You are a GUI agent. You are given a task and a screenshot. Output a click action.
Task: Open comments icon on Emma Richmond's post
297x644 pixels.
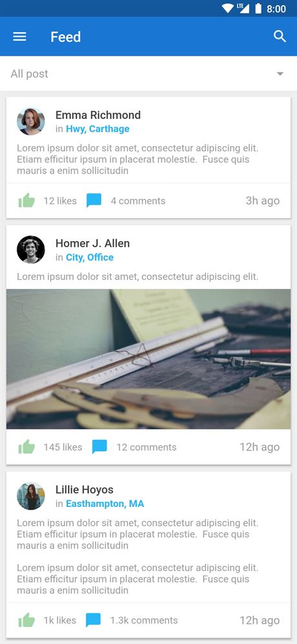pos(94,200)
